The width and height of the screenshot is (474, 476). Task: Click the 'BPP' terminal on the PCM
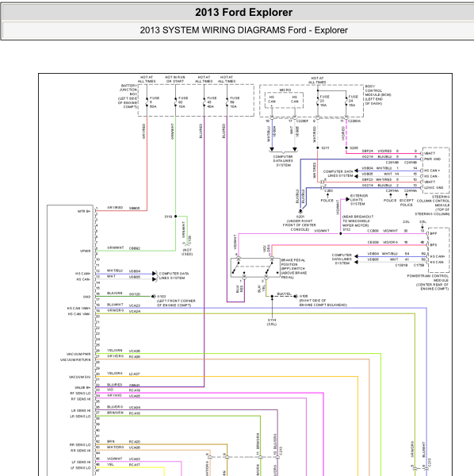(434, 233)
